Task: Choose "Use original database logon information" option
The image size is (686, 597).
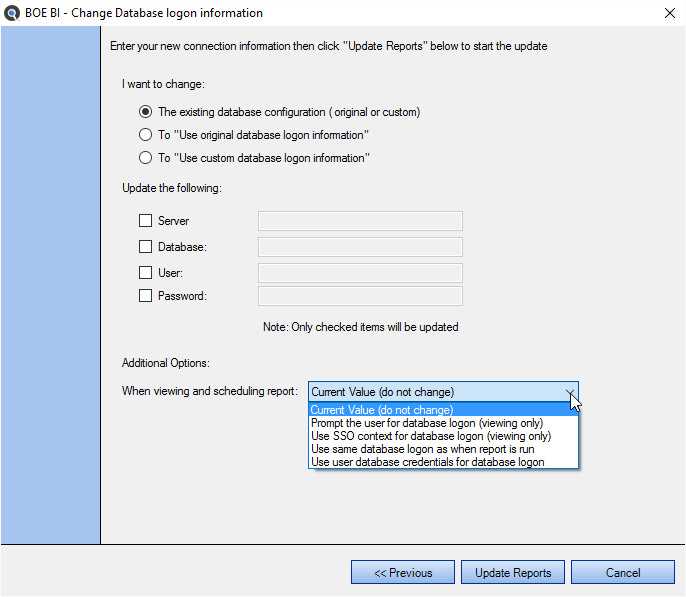Action: tap(145, 135)
